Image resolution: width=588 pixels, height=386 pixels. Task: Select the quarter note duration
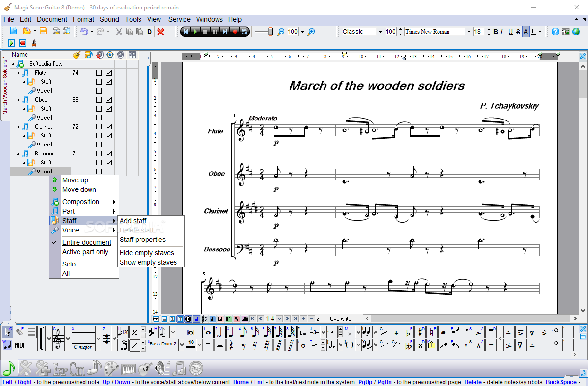pyautogui.click(x=231, y=332)
